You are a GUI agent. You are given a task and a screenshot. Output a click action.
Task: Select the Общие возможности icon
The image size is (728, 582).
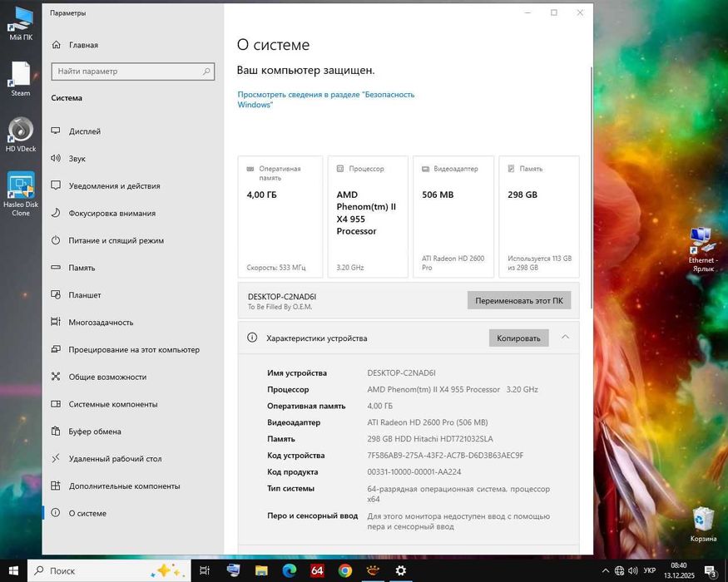[x=56, y=377]
